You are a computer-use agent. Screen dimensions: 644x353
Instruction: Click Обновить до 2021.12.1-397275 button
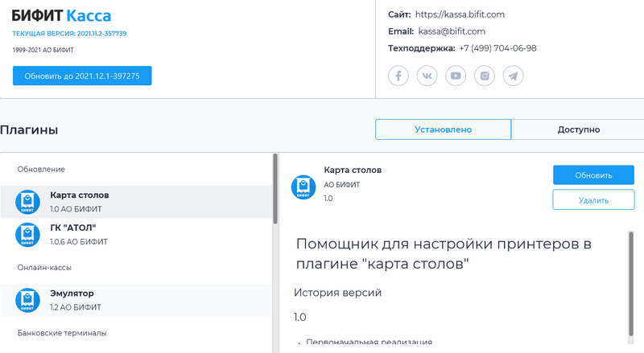point(82,76)
